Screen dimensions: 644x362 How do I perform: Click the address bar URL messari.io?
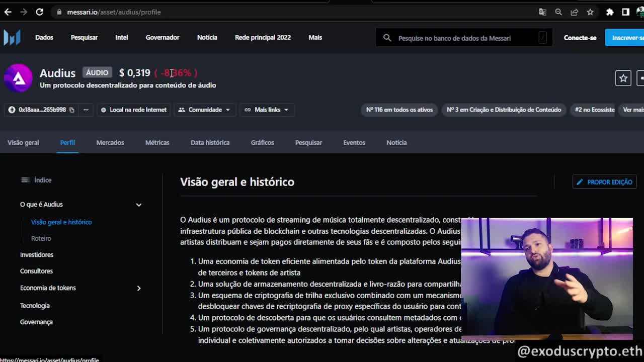pyautogui.click(x=114, y=12)
